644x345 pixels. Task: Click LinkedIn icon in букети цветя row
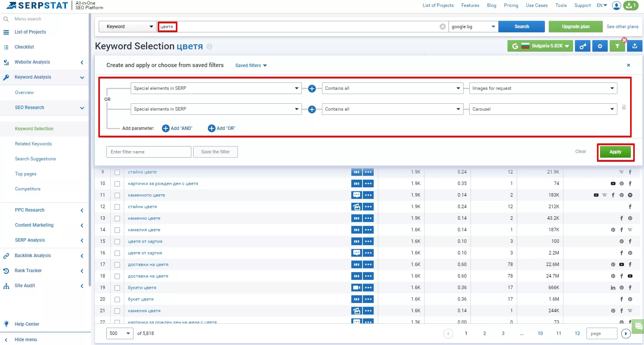coord(613,288)
